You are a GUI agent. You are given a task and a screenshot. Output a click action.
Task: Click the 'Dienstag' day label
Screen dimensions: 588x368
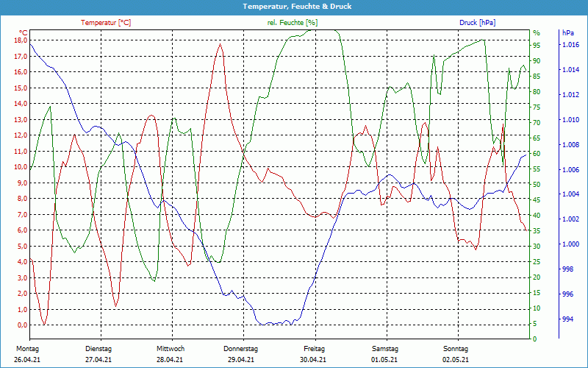click(x=98, y=349)
